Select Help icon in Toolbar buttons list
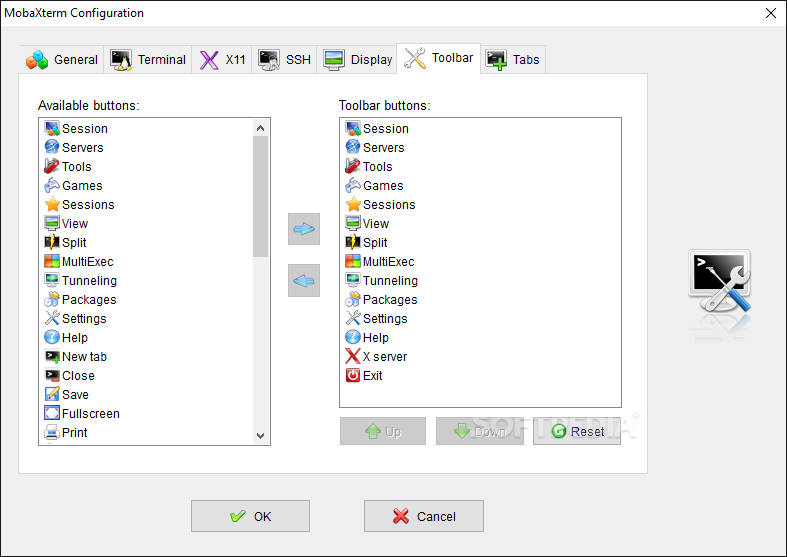This screenshot has width=787, height=557. click(x=353, y=337)
